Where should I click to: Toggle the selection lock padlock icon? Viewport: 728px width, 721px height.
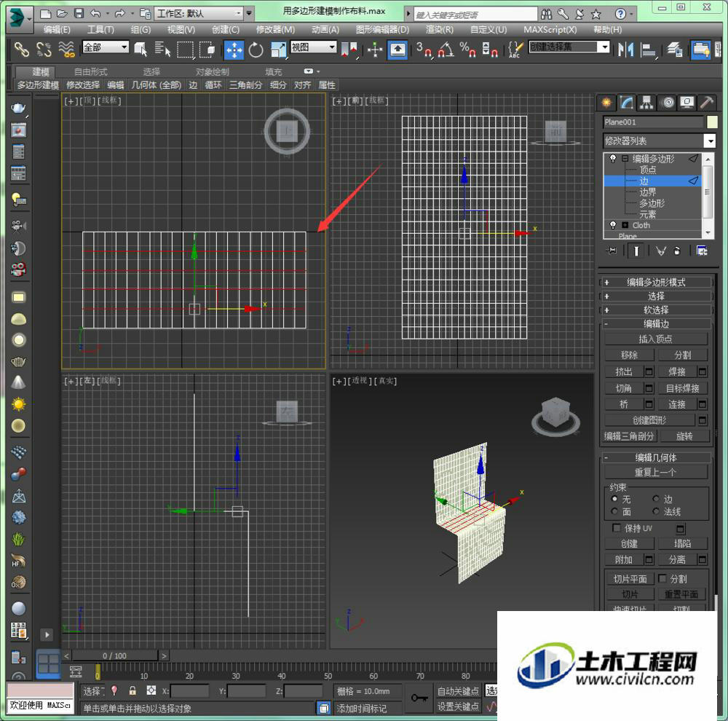(x=132, y=691)
